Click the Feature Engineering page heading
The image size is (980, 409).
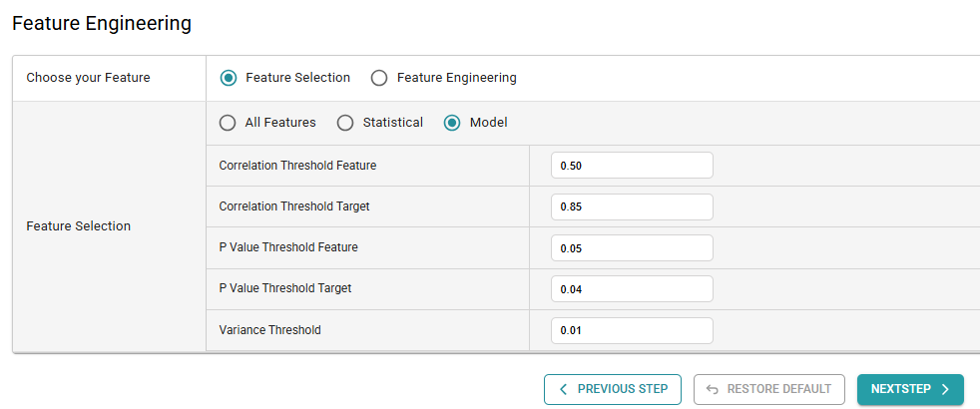coord(102,23)
